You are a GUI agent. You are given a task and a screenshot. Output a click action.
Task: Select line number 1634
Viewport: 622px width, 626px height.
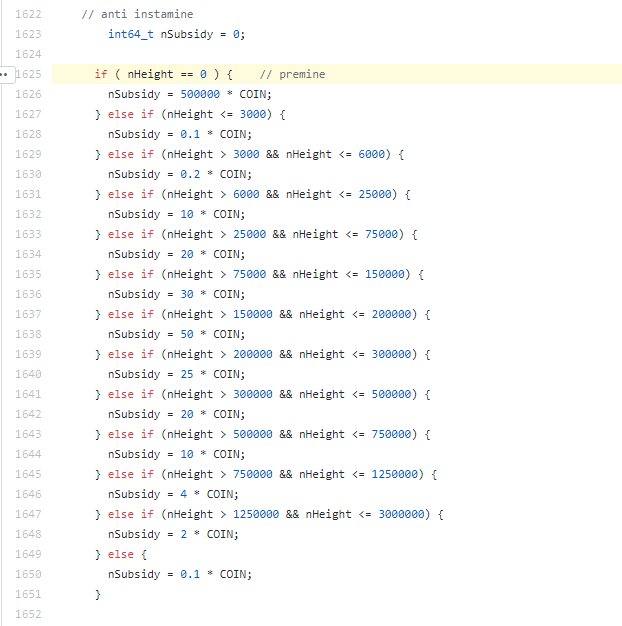28,254
